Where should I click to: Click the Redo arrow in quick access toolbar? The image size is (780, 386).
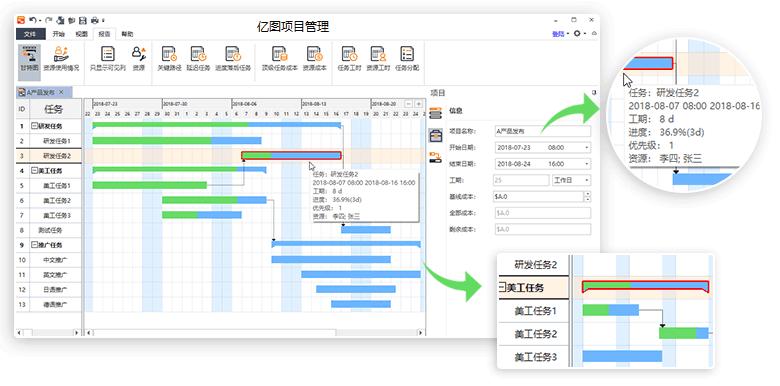(x=48, y=20)
